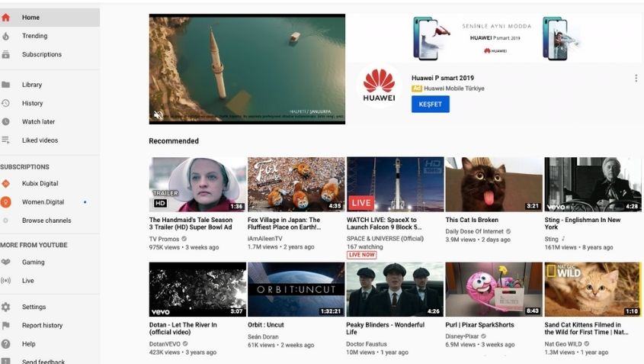Click the History clock-arrow icon

(6, 103)
